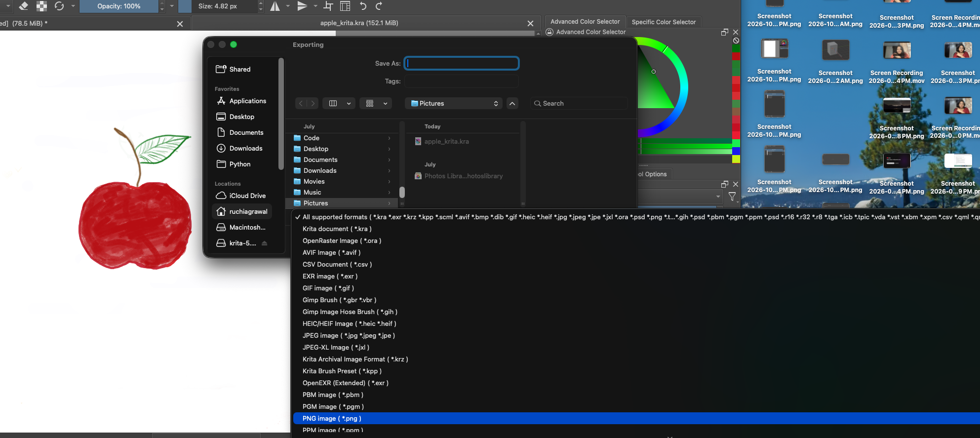This screenshot has height=438, width=980.
Task: Lock the Advanced Color Selector docker
Action: (549, 32)
